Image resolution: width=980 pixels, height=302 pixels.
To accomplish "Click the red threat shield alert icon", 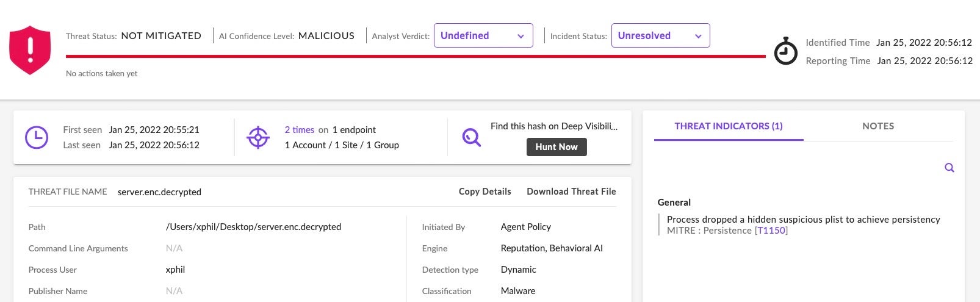I will (x=30, y=50).
